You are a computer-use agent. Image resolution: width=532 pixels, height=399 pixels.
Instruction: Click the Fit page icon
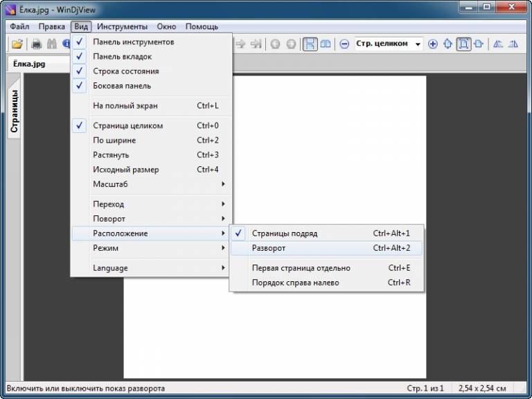(x=464, y=44)
